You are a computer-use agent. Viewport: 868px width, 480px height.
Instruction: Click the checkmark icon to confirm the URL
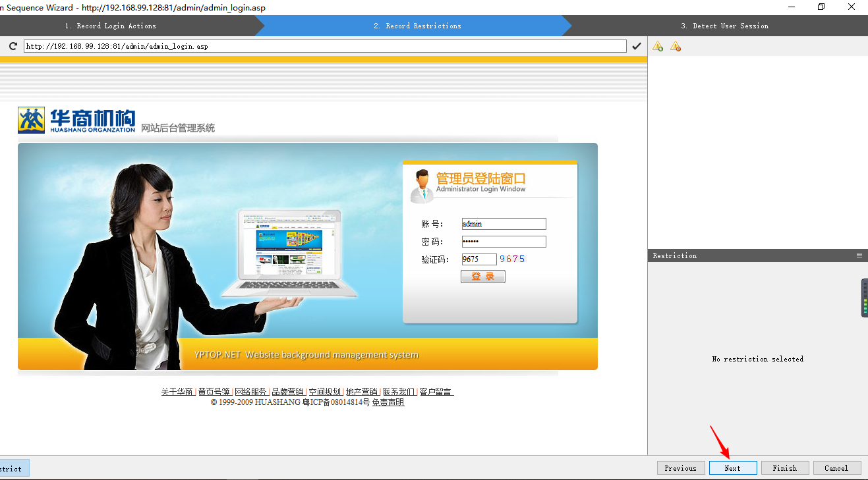tap(637, 45)
